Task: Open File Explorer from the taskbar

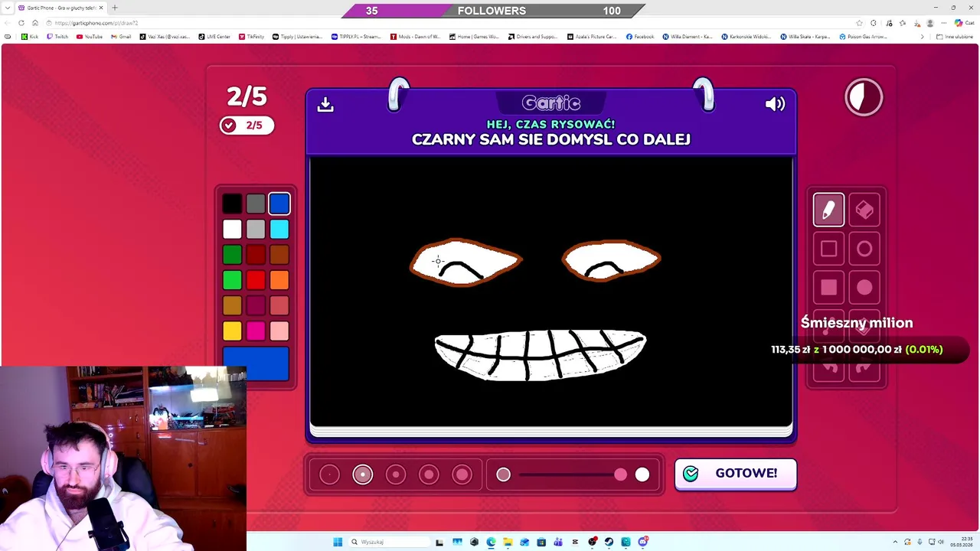Action: (508, 542)
